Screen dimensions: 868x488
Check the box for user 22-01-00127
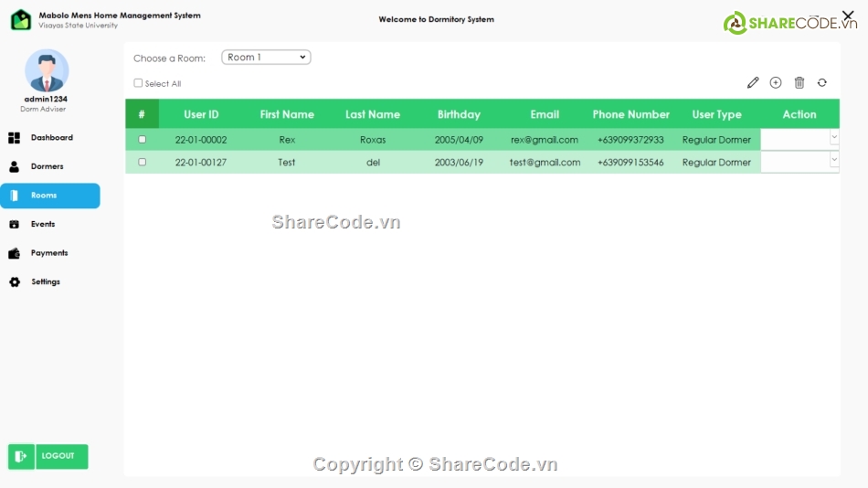point(142,162)
